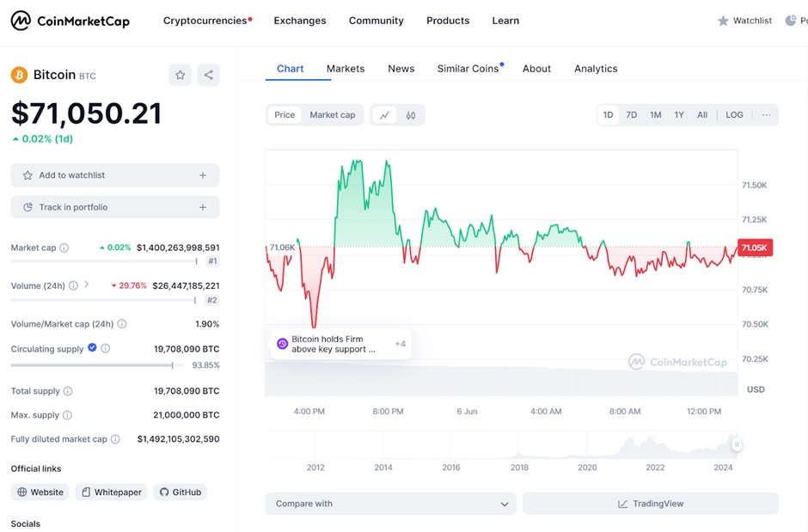This screenshot has width=808, height=532.
Task: Click the CoinMarketCap logo
Action: tap(70, 21)
